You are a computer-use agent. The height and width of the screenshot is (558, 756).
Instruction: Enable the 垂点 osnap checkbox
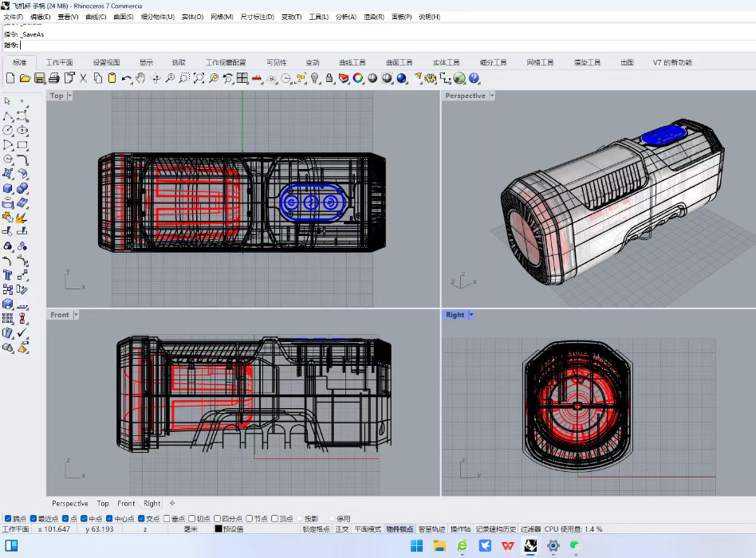[x=168, y=519]
